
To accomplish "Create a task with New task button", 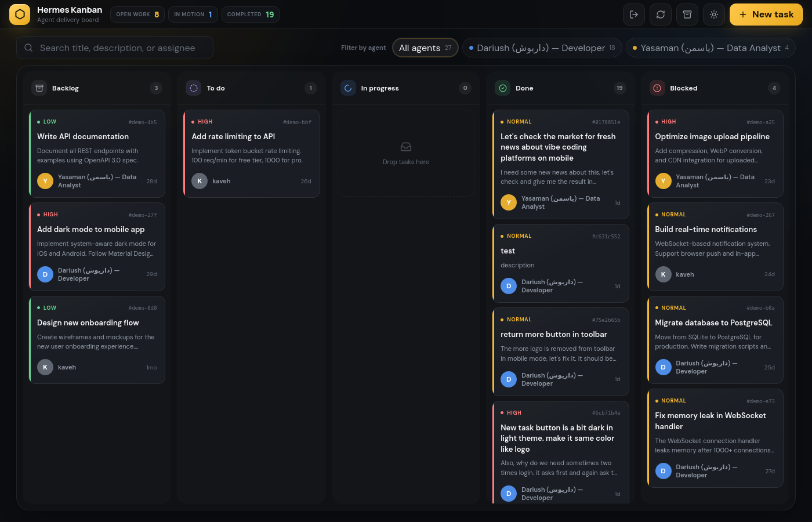I will [x=766, y=14].
